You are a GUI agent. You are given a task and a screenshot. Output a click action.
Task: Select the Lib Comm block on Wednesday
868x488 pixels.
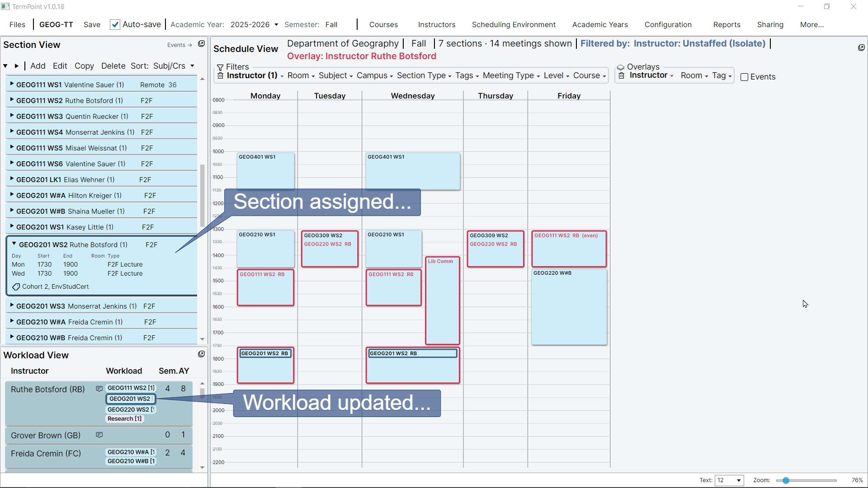pos(443,300)
